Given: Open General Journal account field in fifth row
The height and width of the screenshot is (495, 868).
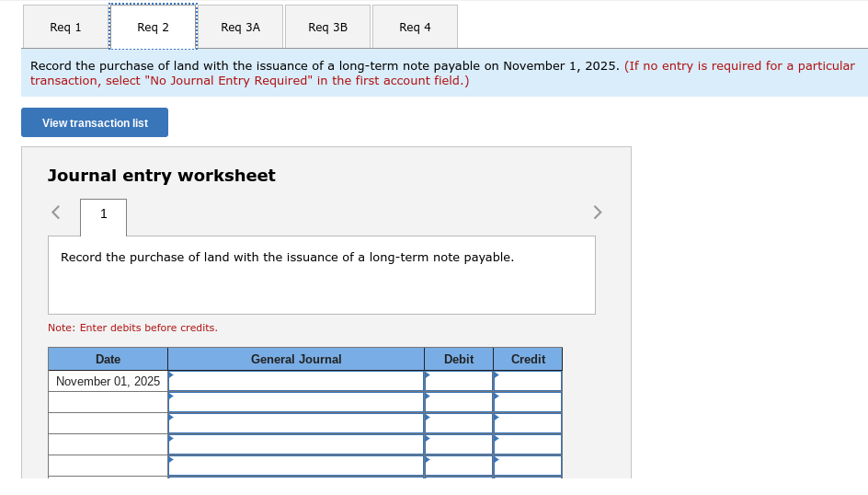Looking at the screenshot, I should pos(296,466).
